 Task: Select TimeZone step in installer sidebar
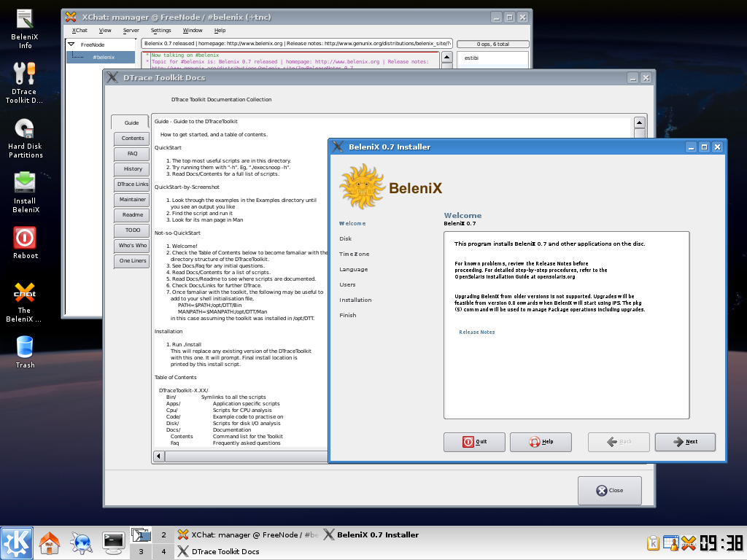[x=354, y=254]
